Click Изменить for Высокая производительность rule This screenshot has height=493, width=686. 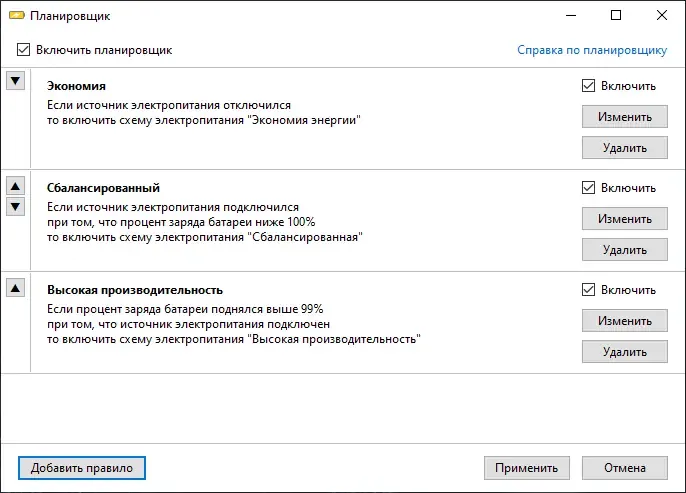click(624, 321)
